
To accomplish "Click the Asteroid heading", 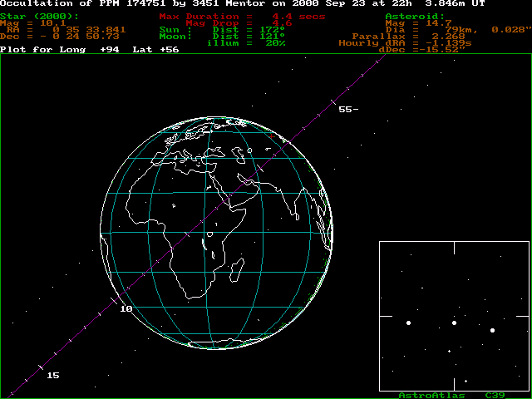I will (415, 16).
